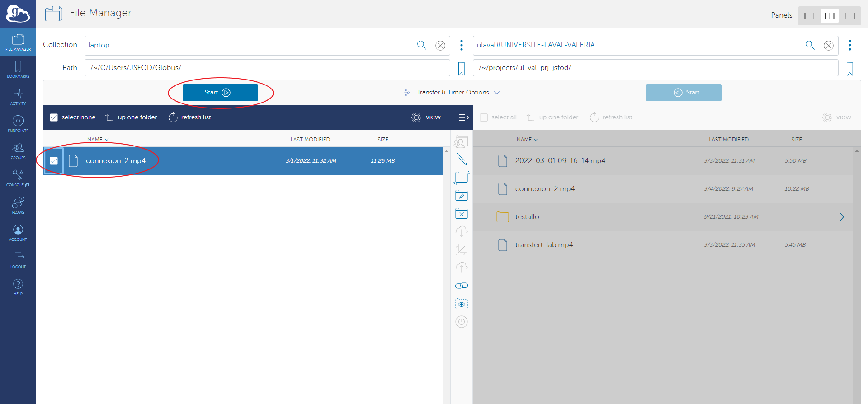Search the laptop collection field
This screenshot has height=404, width=868.
[421, 45]
